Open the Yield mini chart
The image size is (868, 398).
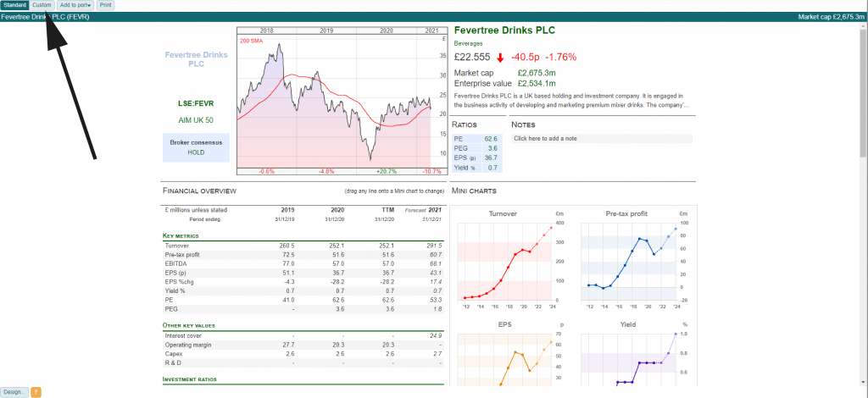coord(634,354)
